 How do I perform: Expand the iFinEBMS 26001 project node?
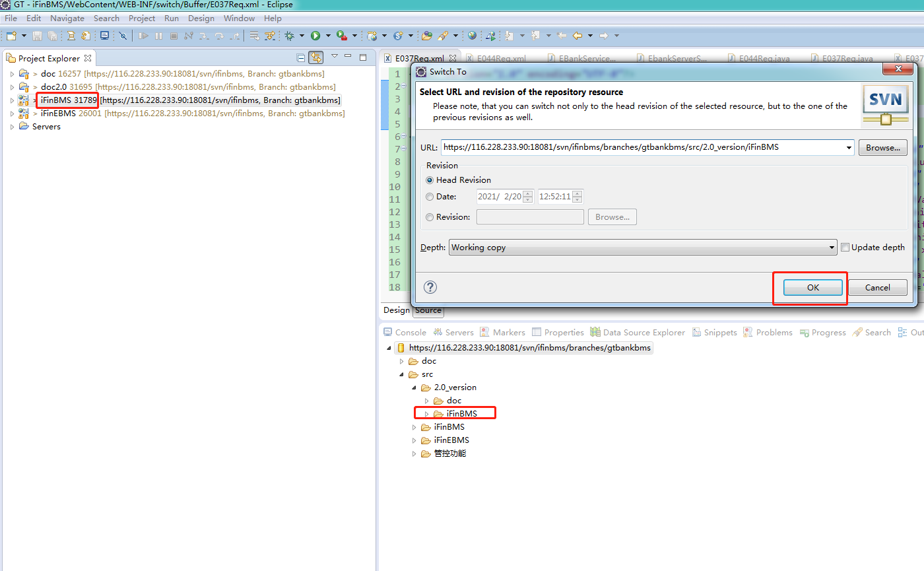click(12, 114)
